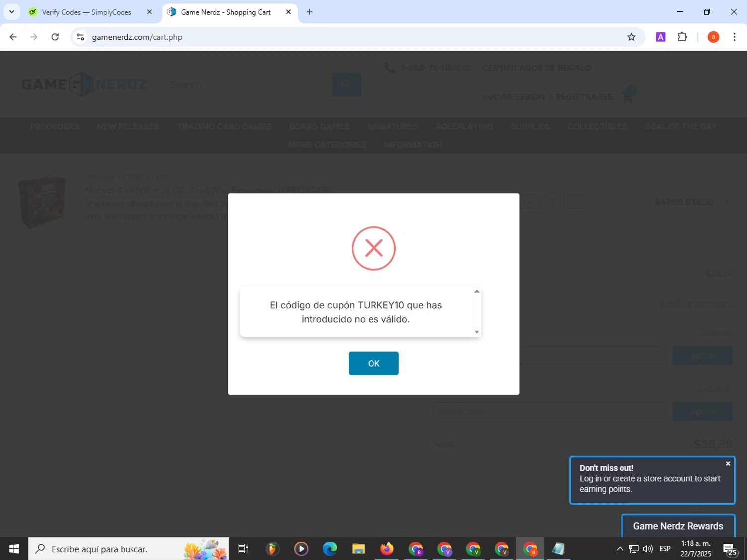Open the TRADING CARD GAMES menu
The image size is (747, 560).
tap(224, 127)
